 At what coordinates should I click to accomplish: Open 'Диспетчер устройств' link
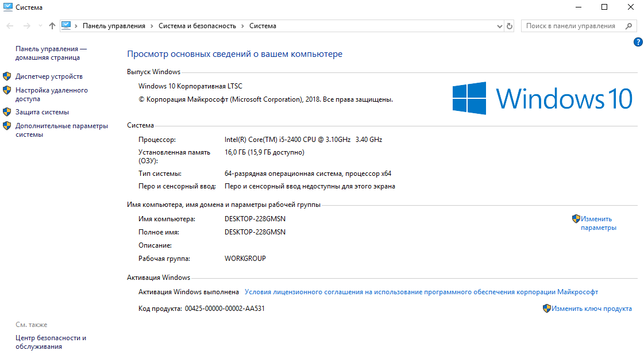49,76
